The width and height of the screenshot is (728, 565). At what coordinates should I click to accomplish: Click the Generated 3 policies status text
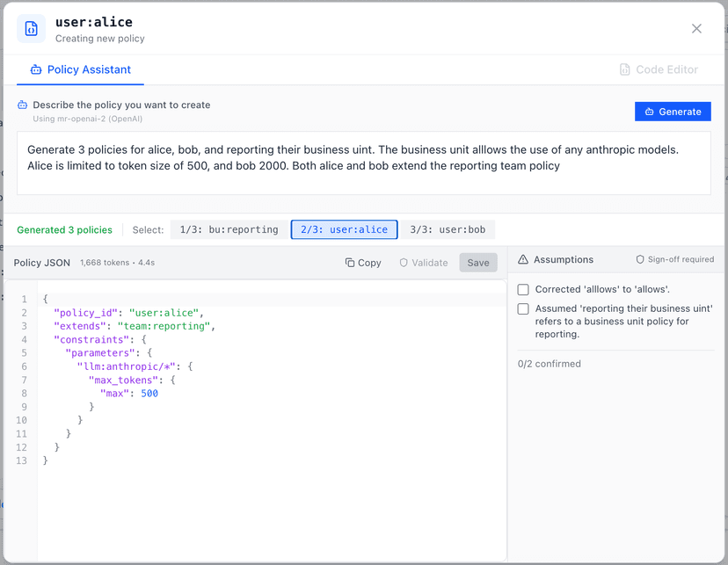point(65,229)
